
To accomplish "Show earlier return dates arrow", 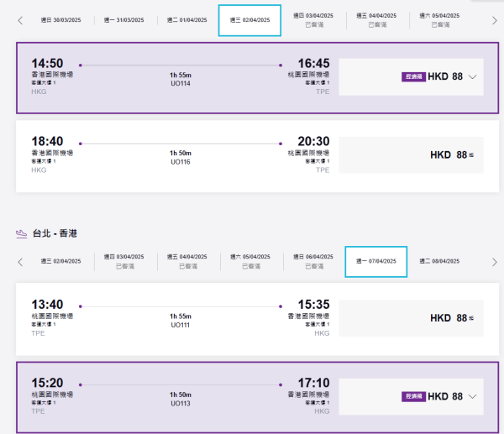I will 20,262.
